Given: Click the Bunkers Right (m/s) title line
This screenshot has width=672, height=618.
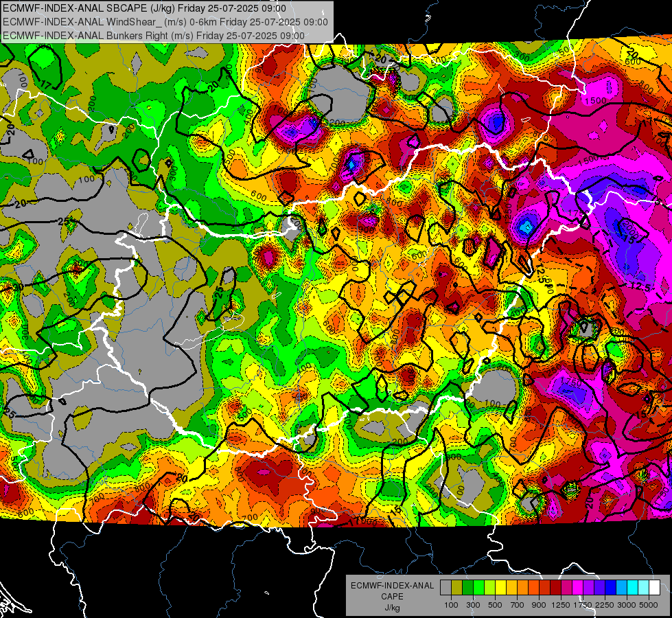Looking at the screenshot, I should click(x=154, y=36).
